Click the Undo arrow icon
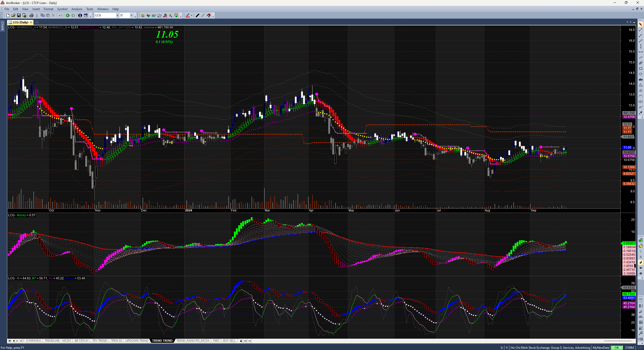Image resolution: width=644 pixels, height=350 pixels. (61, 16)
